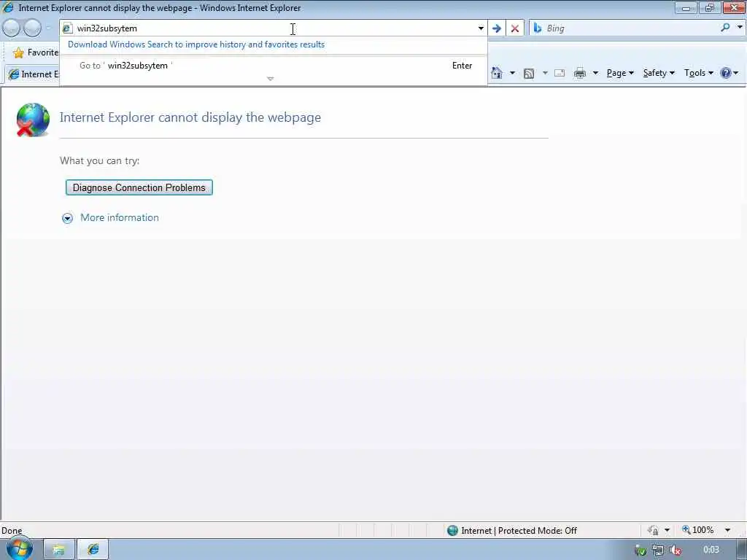747x560 pixels.
Task: Select the Internet Explorer tab
Action: point(32,74)
